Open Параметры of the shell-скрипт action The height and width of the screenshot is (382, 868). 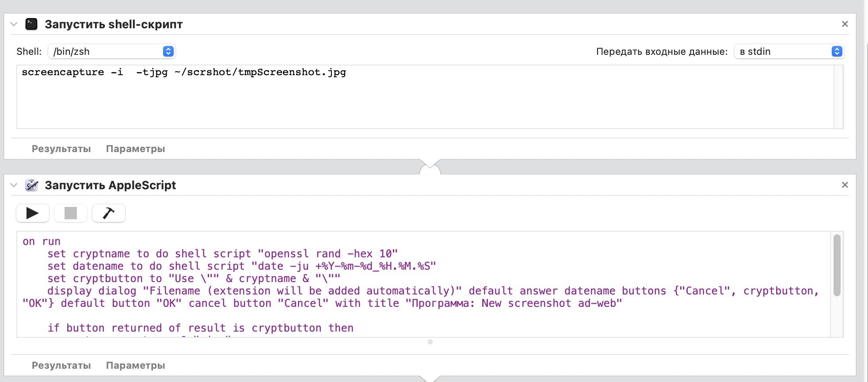(x=135, y=149)
